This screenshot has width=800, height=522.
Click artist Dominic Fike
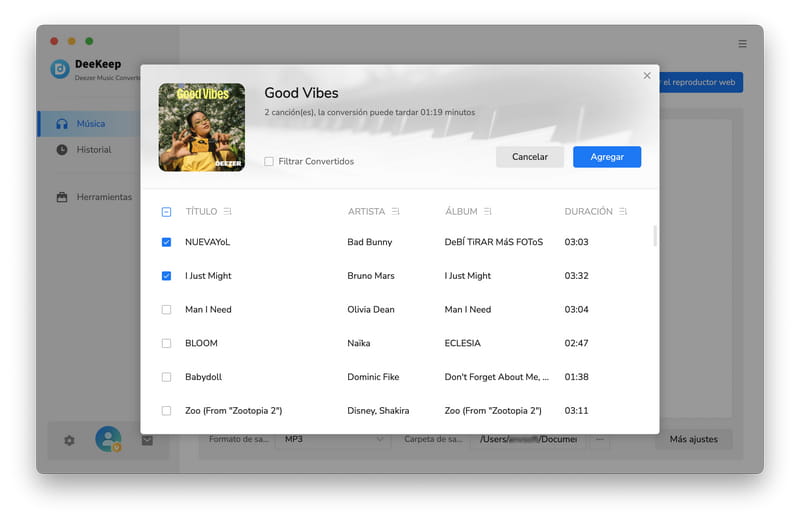373,377
